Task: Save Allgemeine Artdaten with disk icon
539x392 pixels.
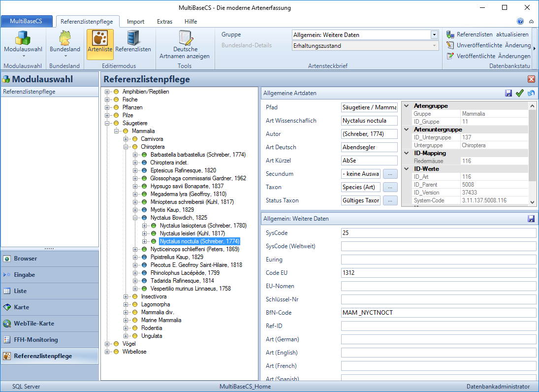Action: (508, 93)
